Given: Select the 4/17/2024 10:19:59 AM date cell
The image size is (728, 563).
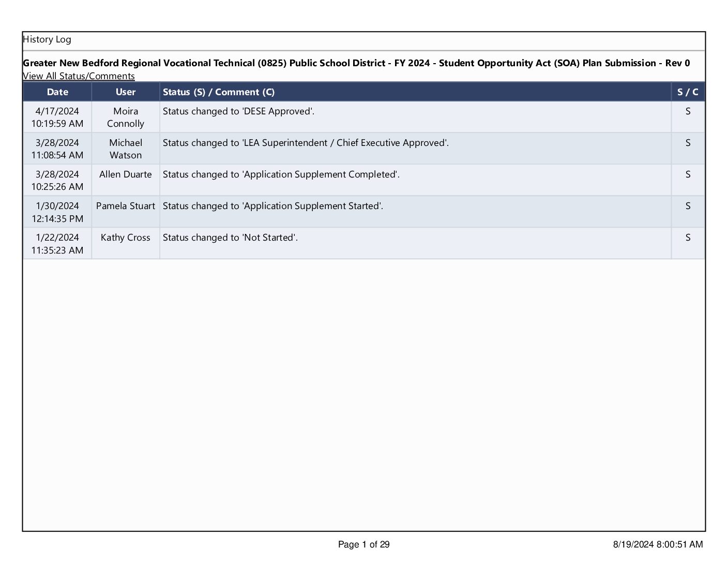Looking at the screenshot, I should tap(57, 117).
